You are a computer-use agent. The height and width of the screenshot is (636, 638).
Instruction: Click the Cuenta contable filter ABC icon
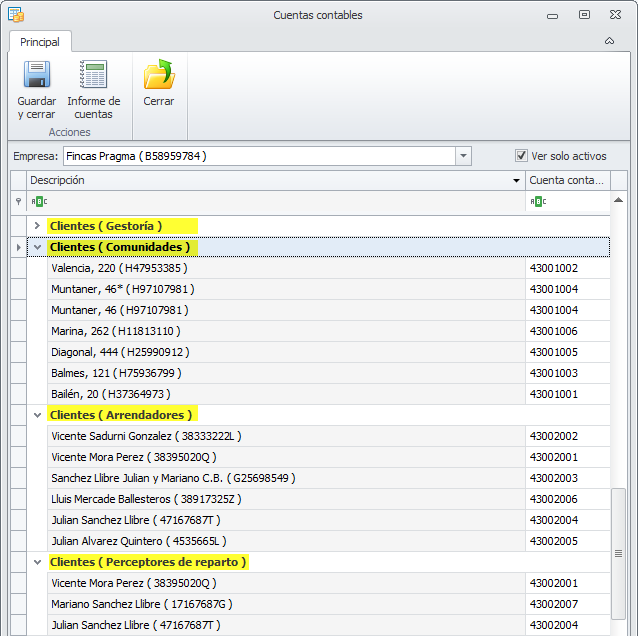point(538,201)
